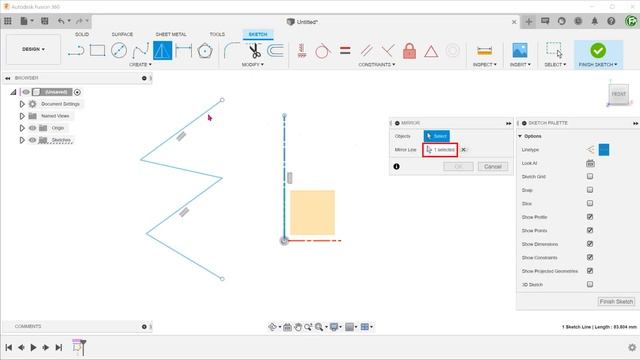
Task: Clear the Mirror Line selection with X
Action: tap(463, 149)
